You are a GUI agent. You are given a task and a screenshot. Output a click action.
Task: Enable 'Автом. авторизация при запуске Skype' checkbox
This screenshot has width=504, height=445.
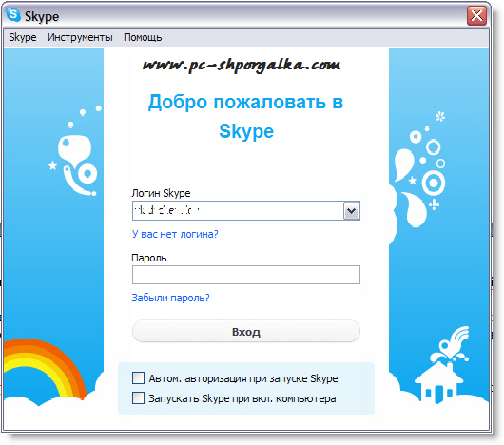[x=138, y=378]
